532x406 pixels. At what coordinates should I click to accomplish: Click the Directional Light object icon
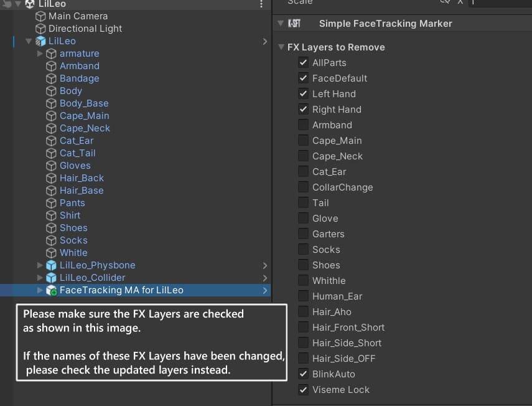pyautogui.click(x=41, y=29)
